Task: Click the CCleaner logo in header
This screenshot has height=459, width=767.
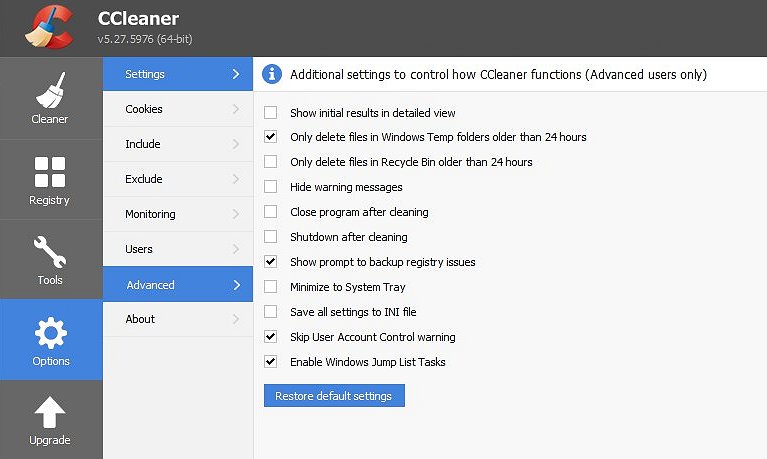Action: pyautogui.click(x=49, y=27)
